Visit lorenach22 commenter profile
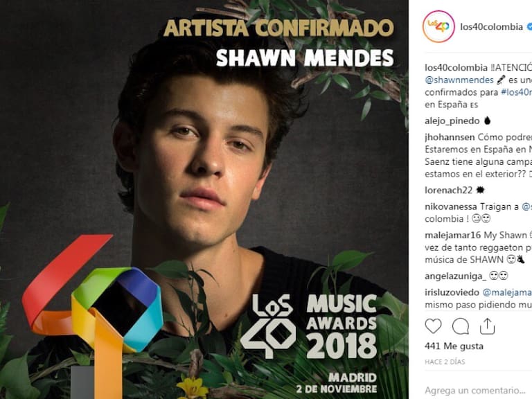 (448, 190)
